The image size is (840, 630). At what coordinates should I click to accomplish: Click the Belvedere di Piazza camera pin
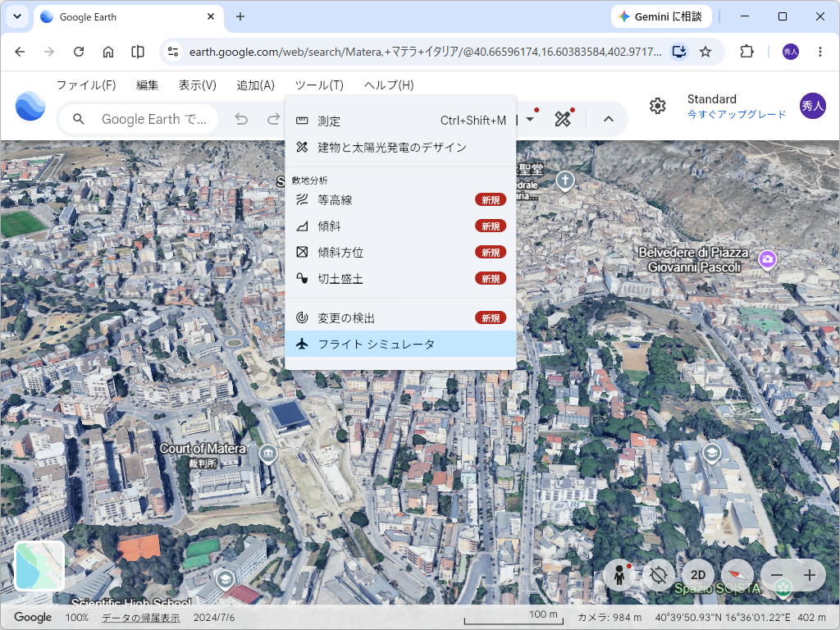(767, 260)
